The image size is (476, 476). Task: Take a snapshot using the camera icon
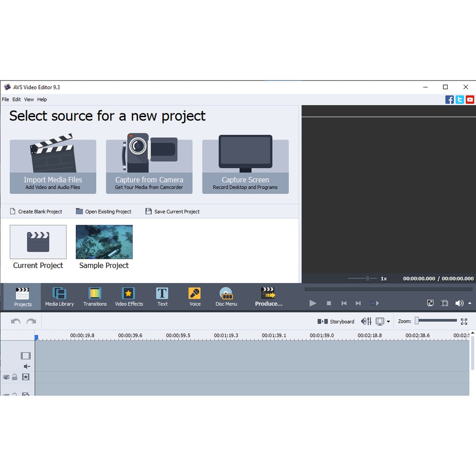tap(444, 303)
